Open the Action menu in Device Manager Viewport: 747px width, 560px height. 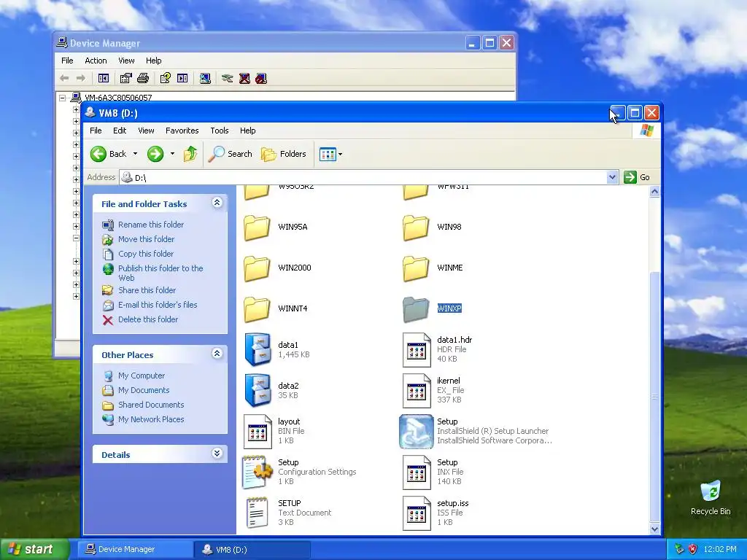(96, 61)
